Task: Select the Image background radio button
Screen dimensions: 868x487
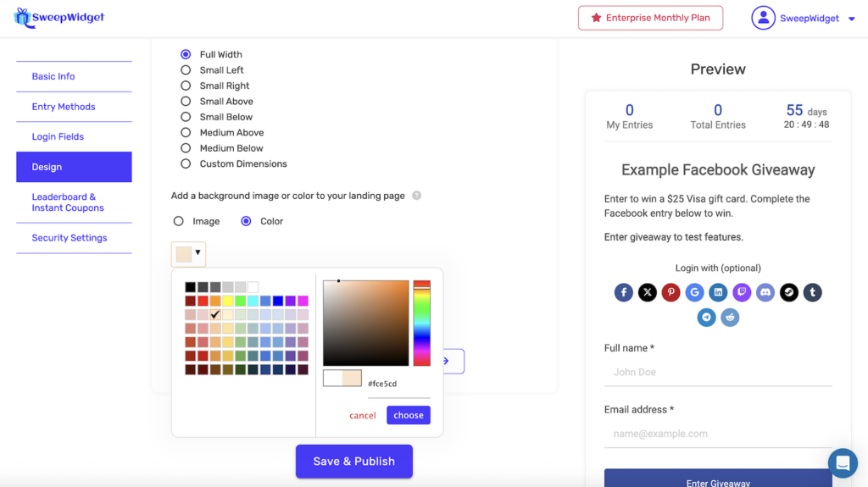Action: (x=179, y=221)
